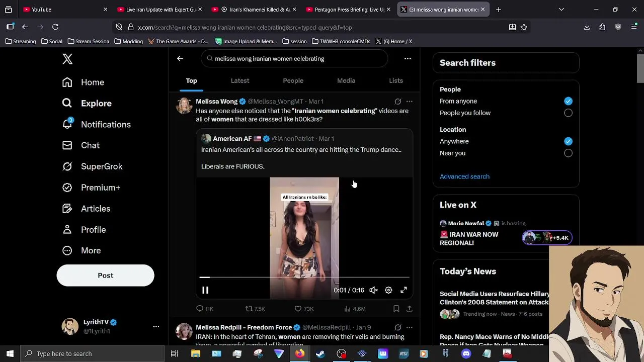Open the X logo home icon
Screen dimensions: 644x362
tap(67, 59)
